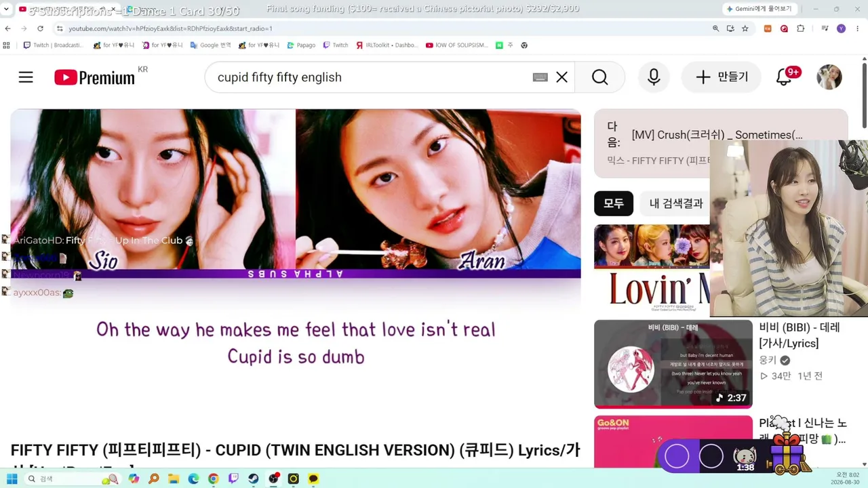This screenshot has width=868, height=488.
Task: Open the IOW OF SOLIPSISM bookmark
Action: point(457,45)
